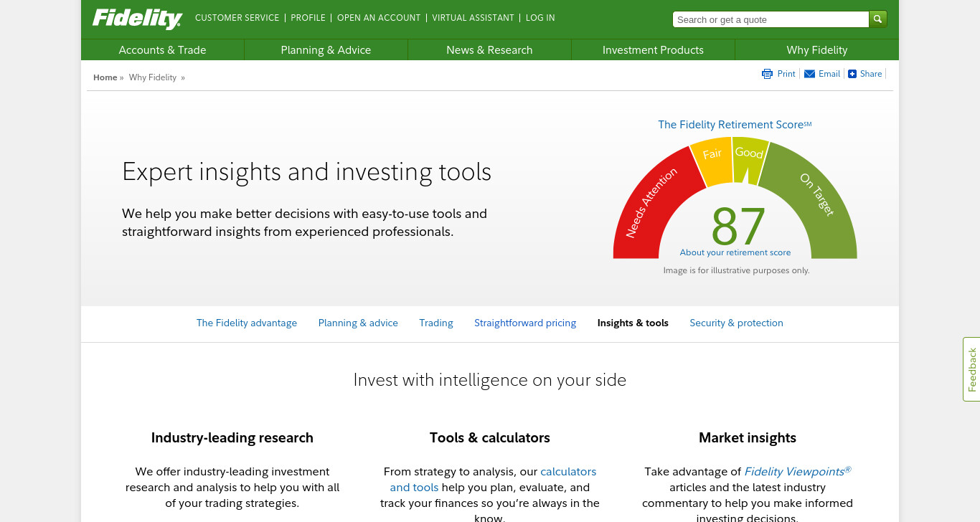Click the Why Fidelity breadcrumb
The width and height of the screenshot is (980, 522).
pos(153,77)
